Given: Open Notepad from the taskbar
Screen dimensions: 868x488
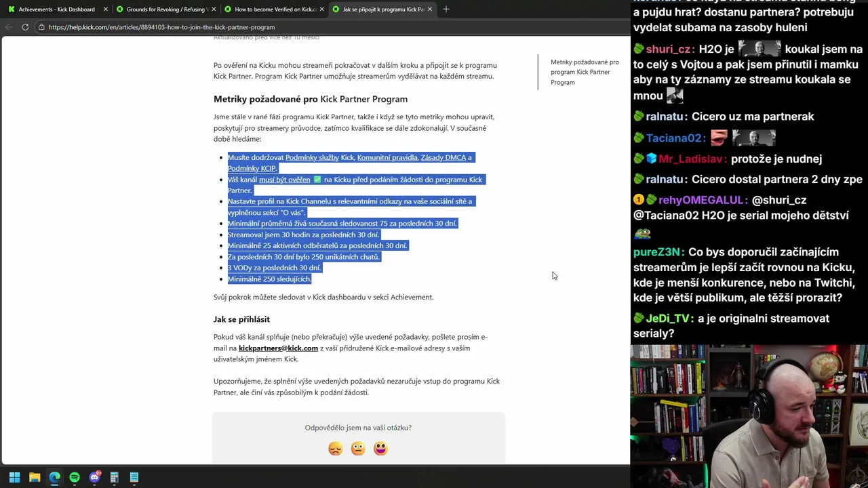Looking at the screenshot, I should (x=134, y=477).
